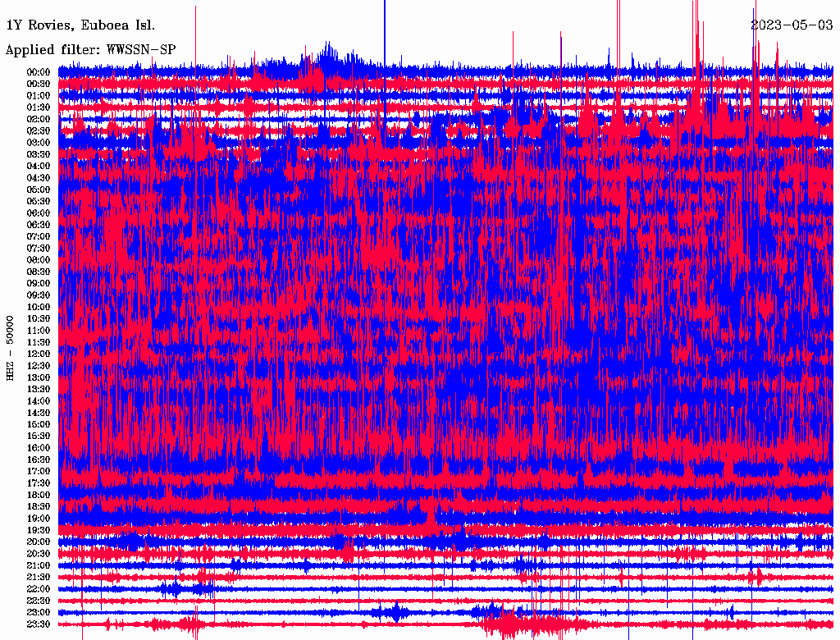Click the 07:30 time marker
Screen dimensions: 840x640
pyautogui.click(x=39, y=248)
